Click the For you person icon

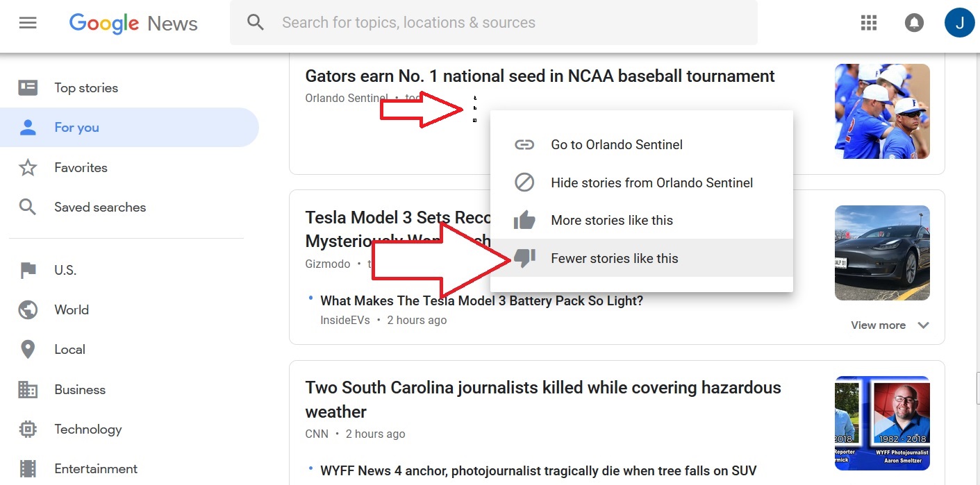click(x=28, y=127)
